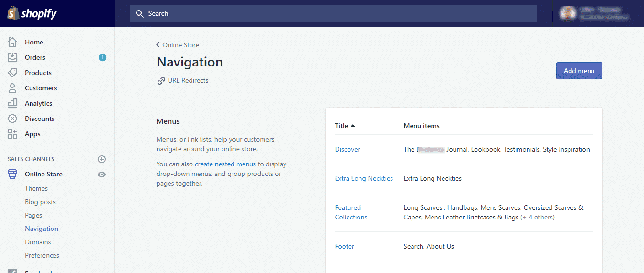This screenshot has width=644, height=273.
Task: Open Themes in Online Store submenu
Action: tap(36, 188)
